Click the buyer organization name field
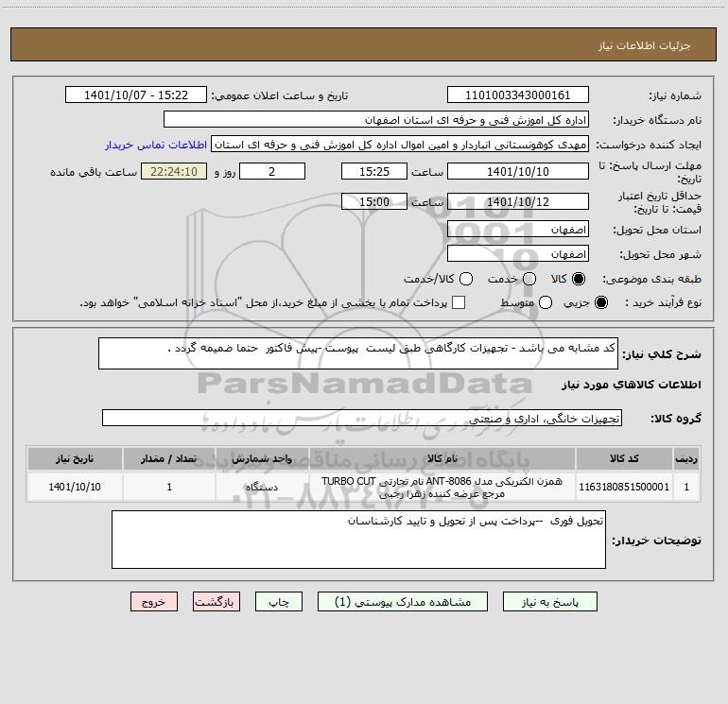 pos(376,120)
